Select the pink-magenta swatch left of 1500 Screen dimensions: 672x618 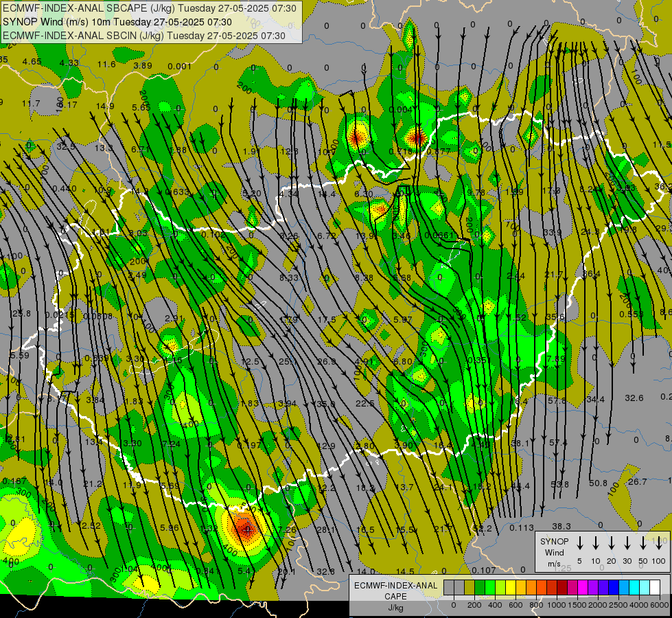click(x=572, y=587)
